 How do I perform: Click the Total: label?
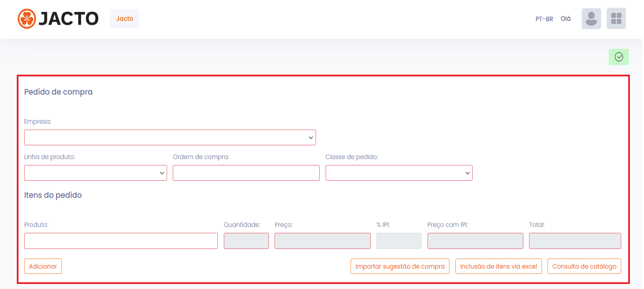coord(537,225)
